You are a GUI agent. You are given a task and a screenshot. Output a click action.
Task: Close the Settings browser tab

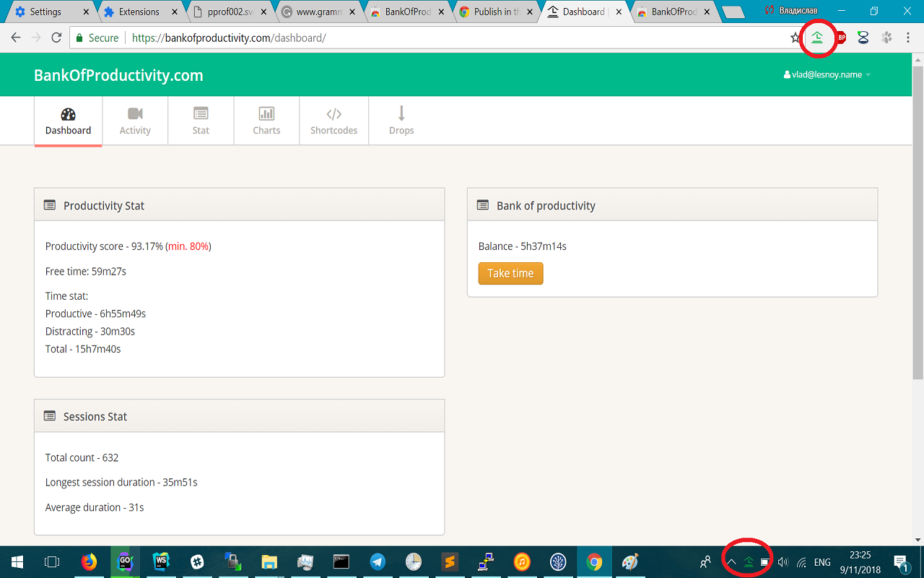[x=87, y=12]
